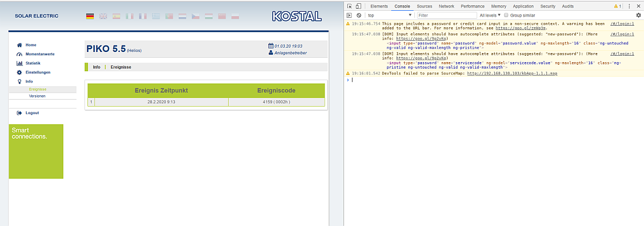Image resolution: width=644 pixels, height=226 pixels.
Task: Toggle the DevTools device toolbar icon
Action: click(359, 6)
